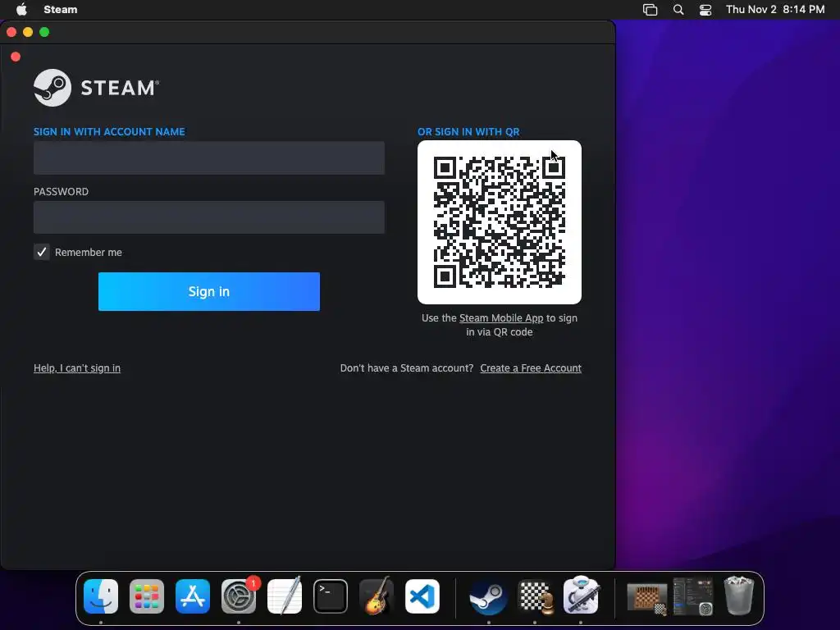Viewport: 840px width, 630px height.
Task: Open Automator from the Dock
Action: (581, 596)
